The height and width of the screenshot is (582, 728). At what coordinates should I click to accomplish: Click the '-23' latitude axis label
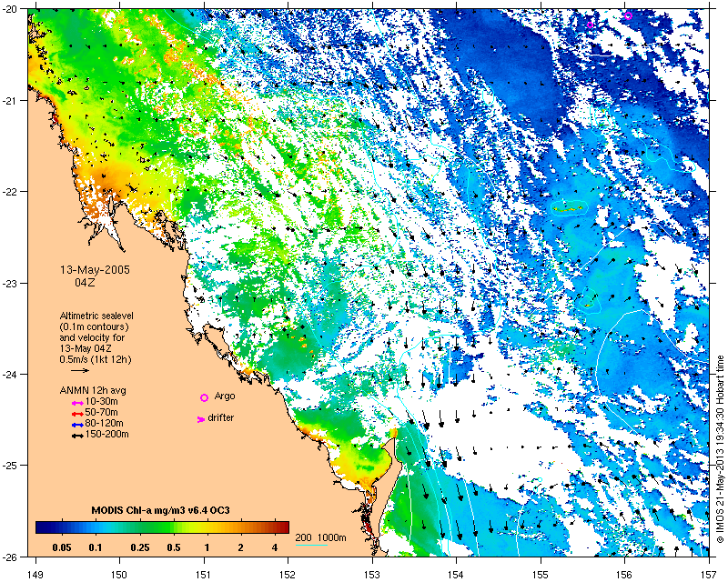tap(11, 283)
